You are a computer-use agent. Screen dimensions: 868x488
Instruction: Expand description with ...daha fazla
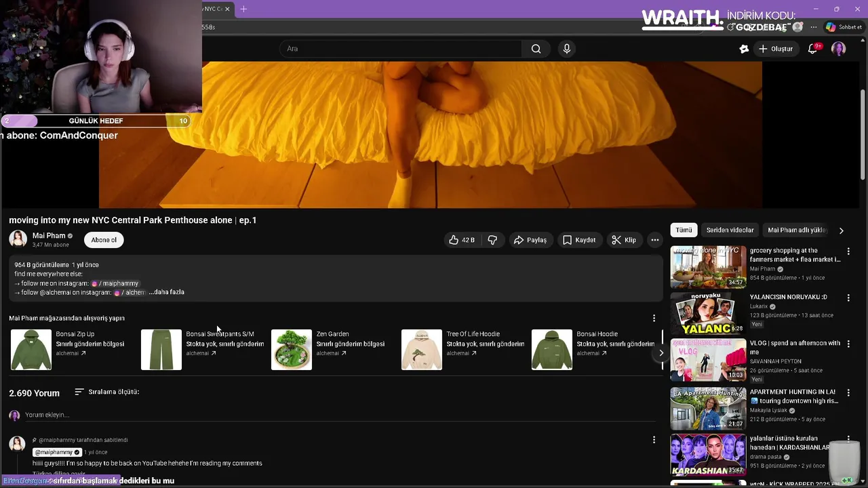coord(166,292)
